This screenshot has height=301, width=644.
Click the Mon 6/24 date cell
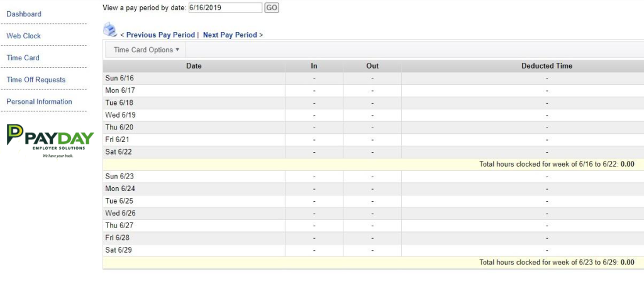119,189
